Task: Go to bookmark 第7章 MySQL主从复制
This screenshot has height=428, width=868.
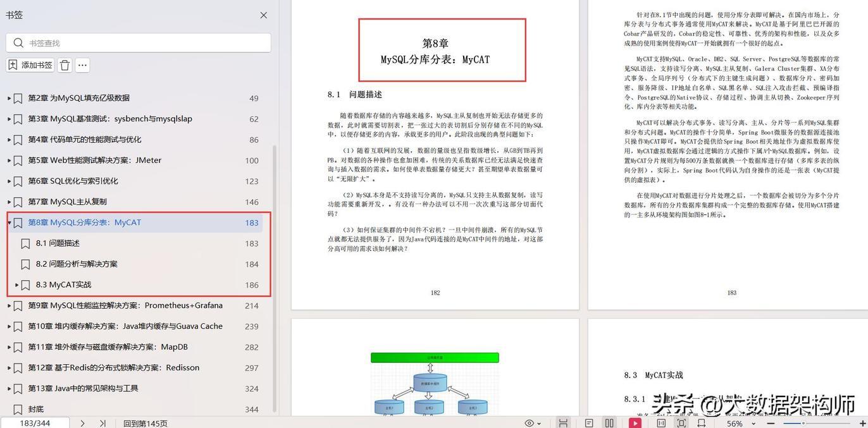Action: pyautogui.click(x=68, y=202)
